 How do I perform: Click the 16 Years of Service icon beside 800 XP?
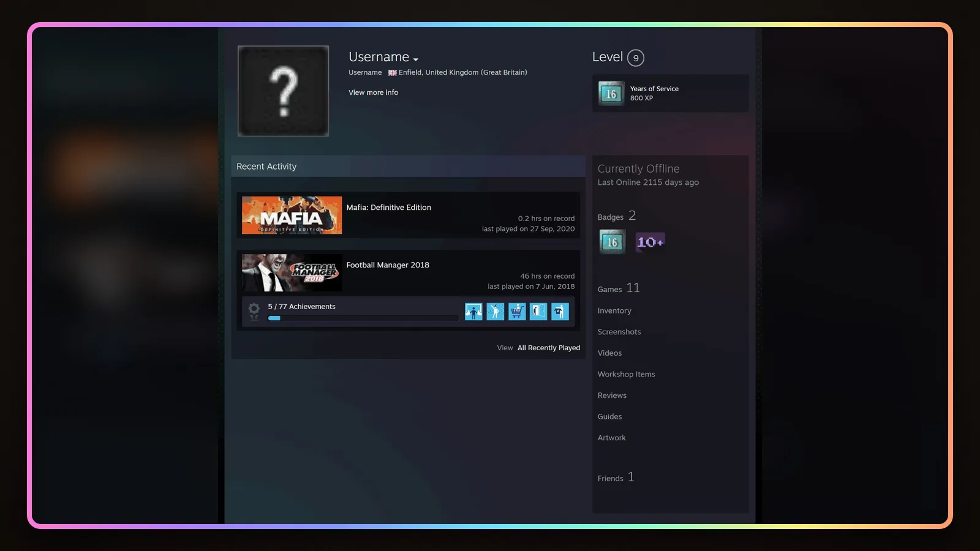(x=611, y=94)
